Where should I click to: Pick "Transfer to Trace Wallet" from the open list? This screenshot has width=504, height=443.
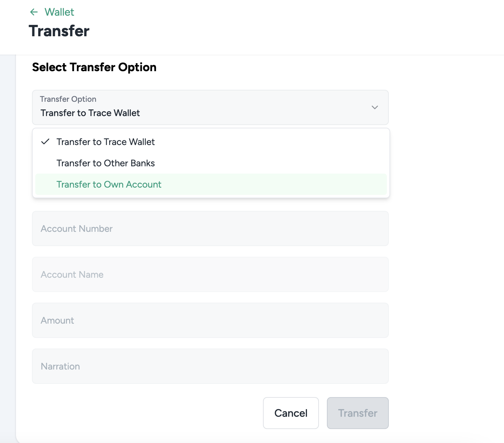pos(106,142)
